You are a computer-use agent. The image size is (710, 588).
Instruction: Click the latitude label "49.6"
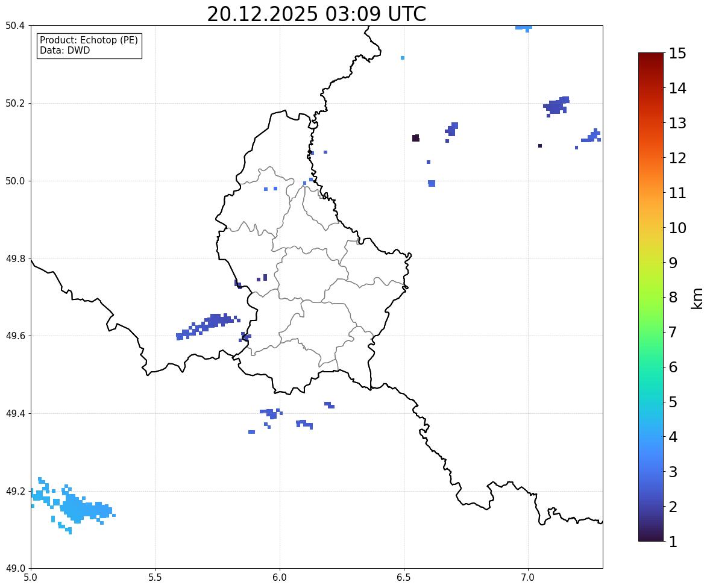[x=15, y=336]
